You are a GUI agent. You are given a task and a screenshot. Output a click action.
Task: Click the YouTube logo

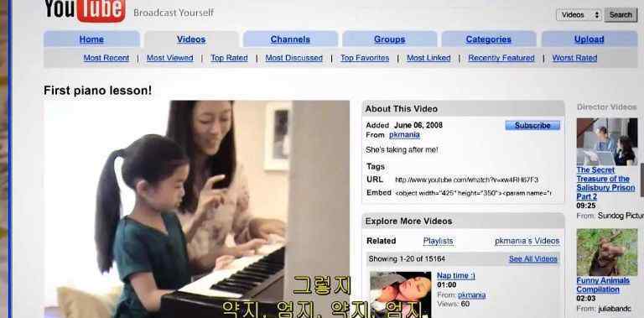(85, 10)
